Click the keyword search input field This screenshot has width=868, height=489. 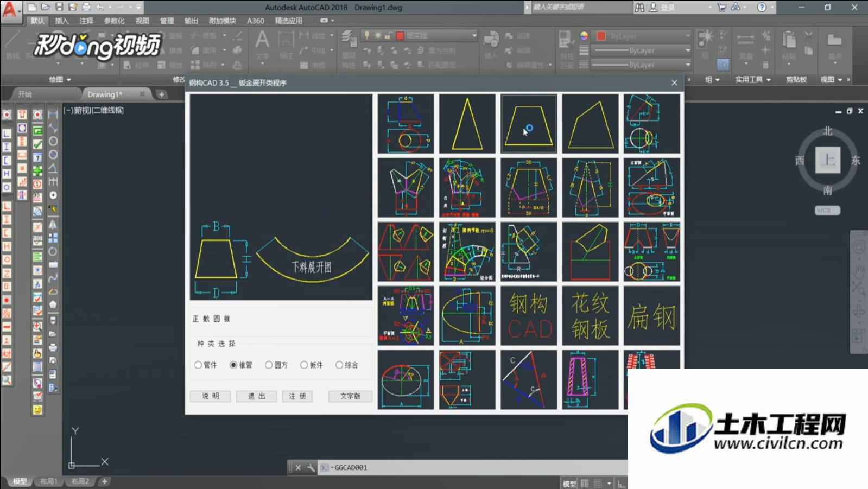pos(581,7)
